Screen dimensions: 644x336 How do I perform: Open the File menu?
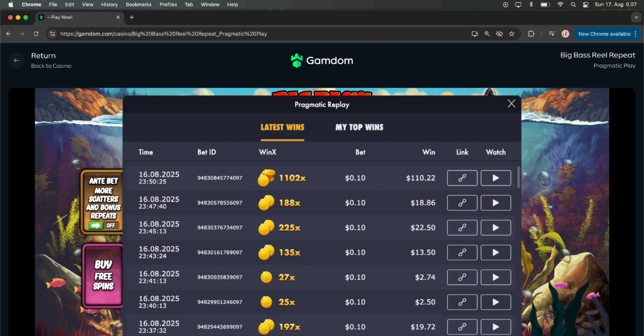pyautogui.click(x=53, y=4)
